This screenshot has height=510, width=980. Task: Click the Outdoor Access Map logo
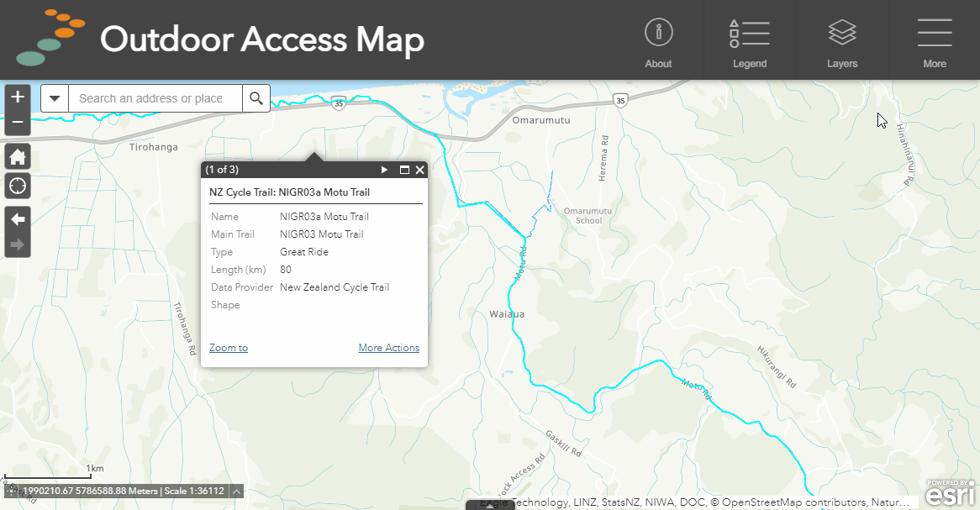point(51,38)
